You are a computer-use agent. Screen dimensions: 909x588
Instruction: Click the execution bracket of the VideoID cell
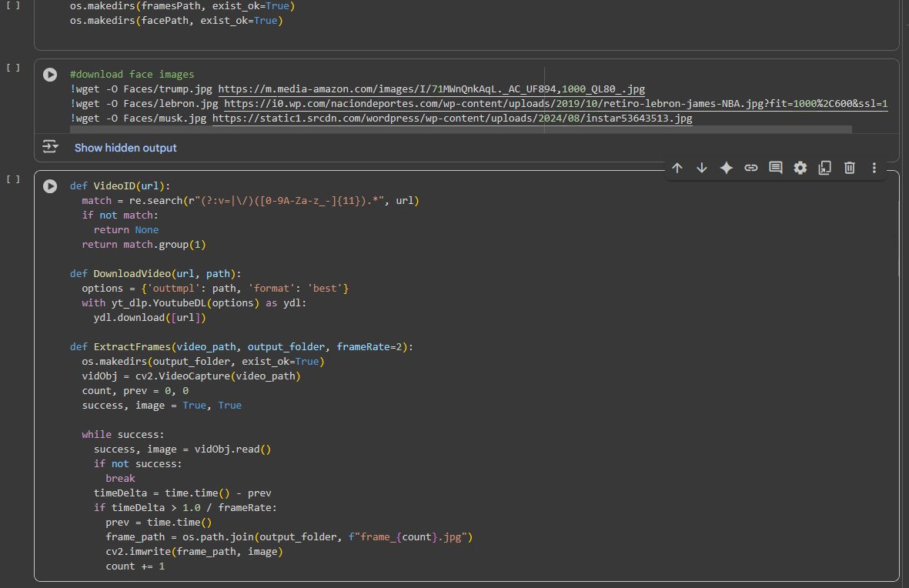point(13,179)
